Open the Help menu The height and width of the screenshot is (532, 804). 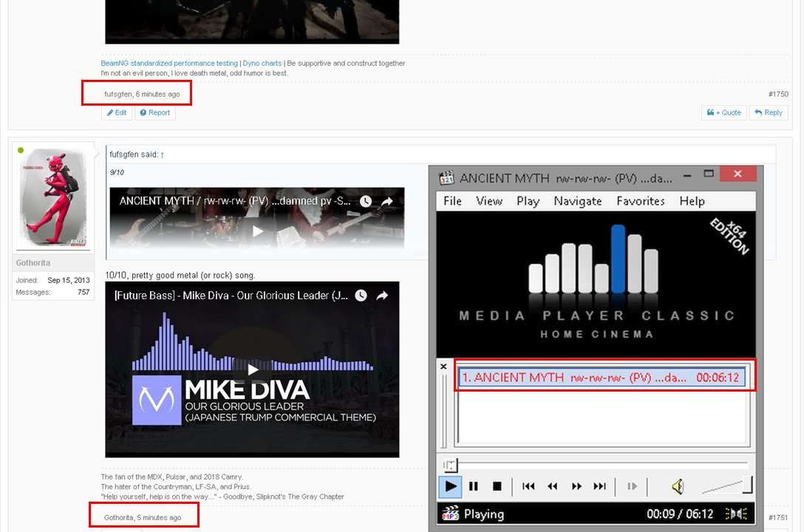coord(692,202)
